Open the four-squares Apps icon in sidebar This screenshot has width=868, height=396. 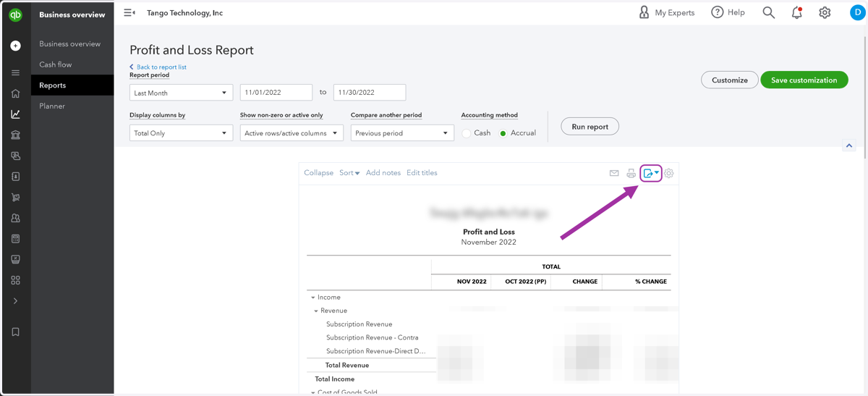(x=15, y=280)
